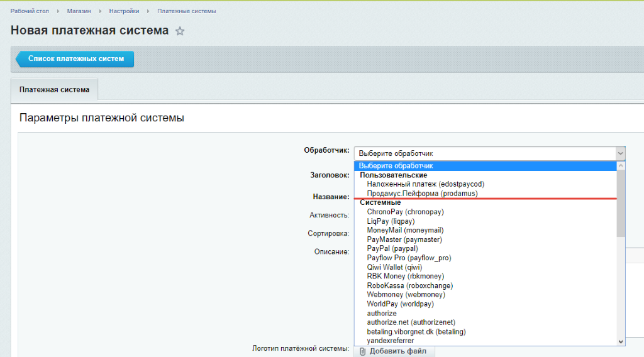
Task: Click the Описание field label
Action: point(332,251)
